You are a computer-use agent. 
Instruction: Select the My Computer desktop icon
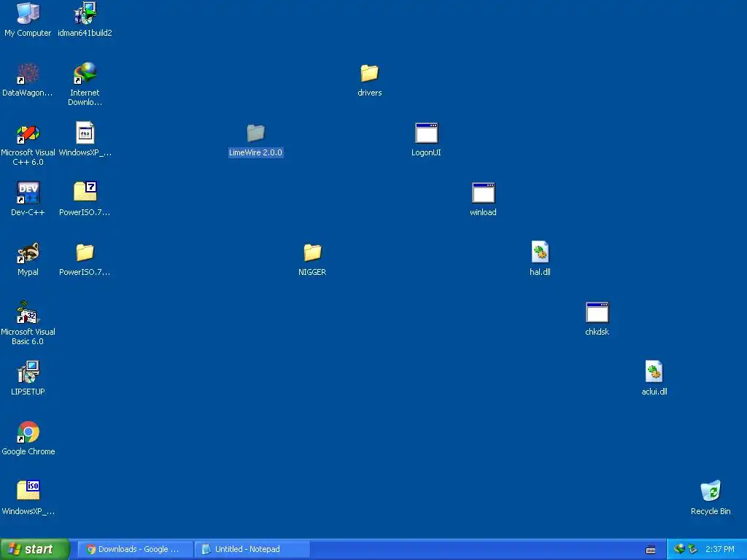coord(28,19)
